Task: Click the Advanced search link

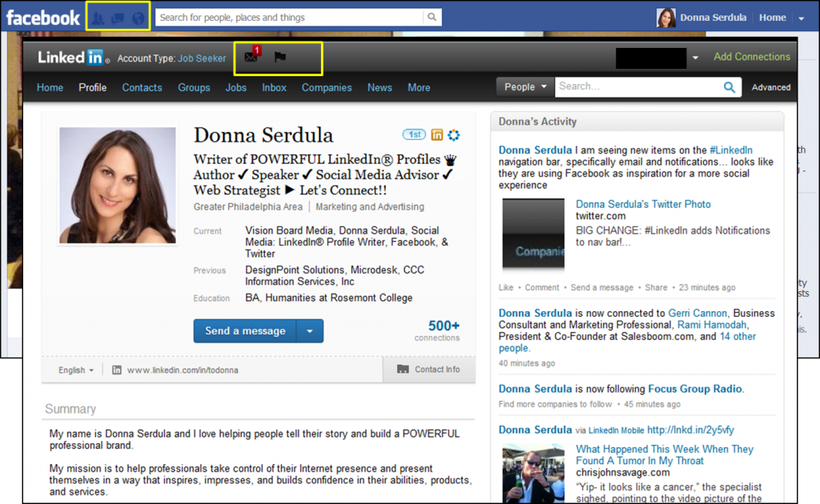Action: coord(771,87)
